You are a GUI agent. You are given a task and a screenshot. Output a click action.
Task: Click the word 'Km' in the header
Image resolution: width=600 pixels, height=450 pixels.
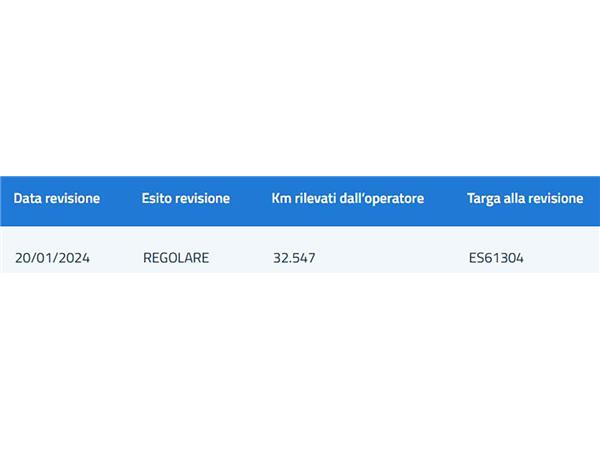[281, 198]
